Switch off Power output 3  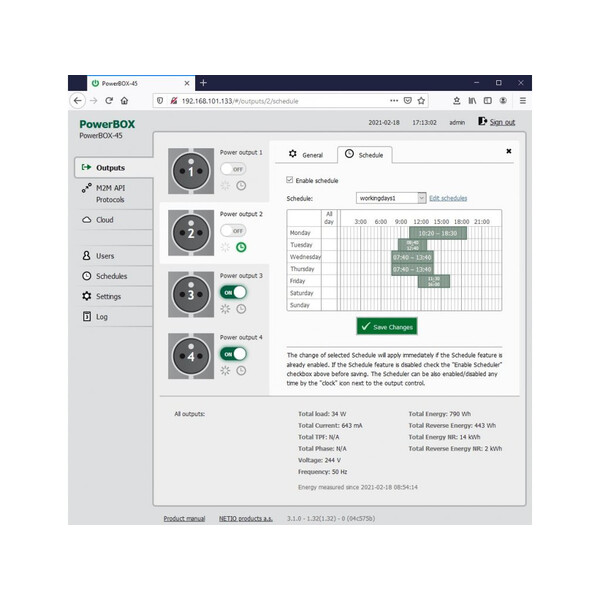tap(233, 292)
